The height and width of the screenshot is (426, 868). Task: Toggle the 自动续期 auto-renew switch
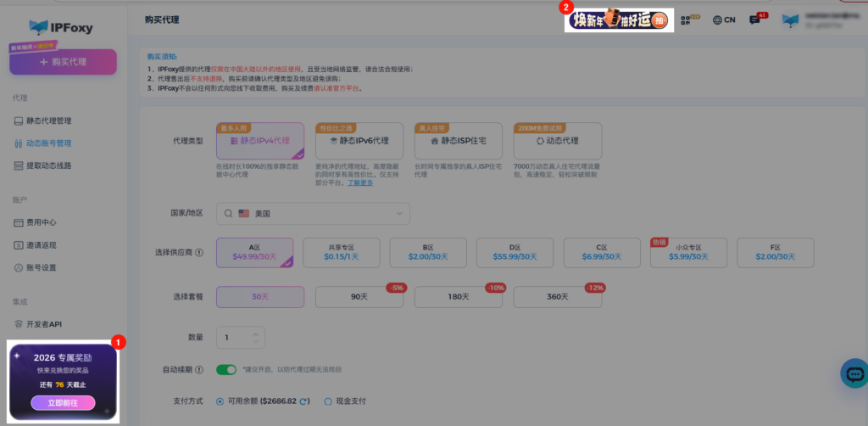coord(226,370)
